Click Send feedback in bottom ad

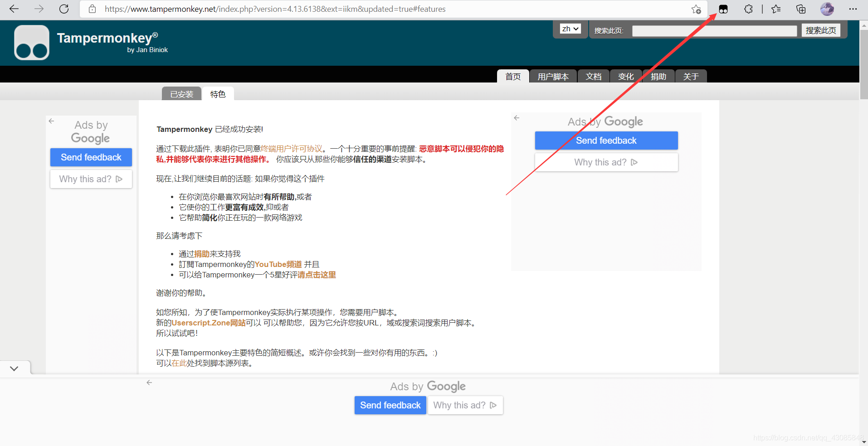click(x=390, y=405)
